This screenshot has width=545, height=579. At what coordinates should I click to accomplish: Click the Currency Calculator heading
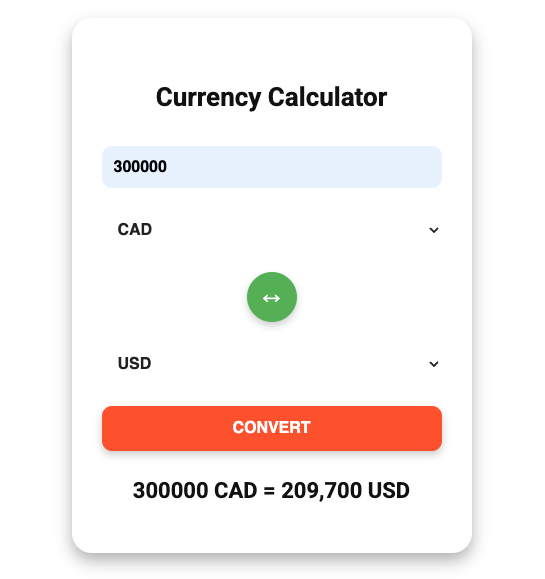coord(271,97)
